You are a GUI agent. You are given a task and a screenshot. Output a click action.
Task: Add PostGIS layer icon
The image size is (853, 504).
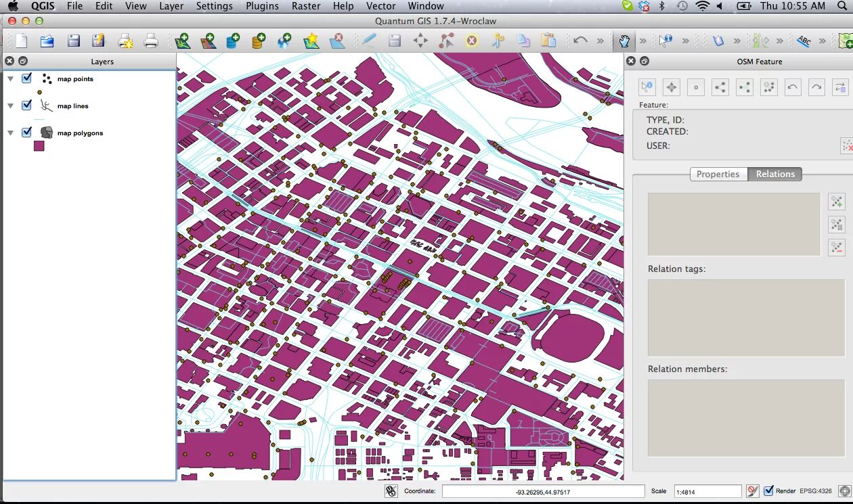[x=233, y=41]
